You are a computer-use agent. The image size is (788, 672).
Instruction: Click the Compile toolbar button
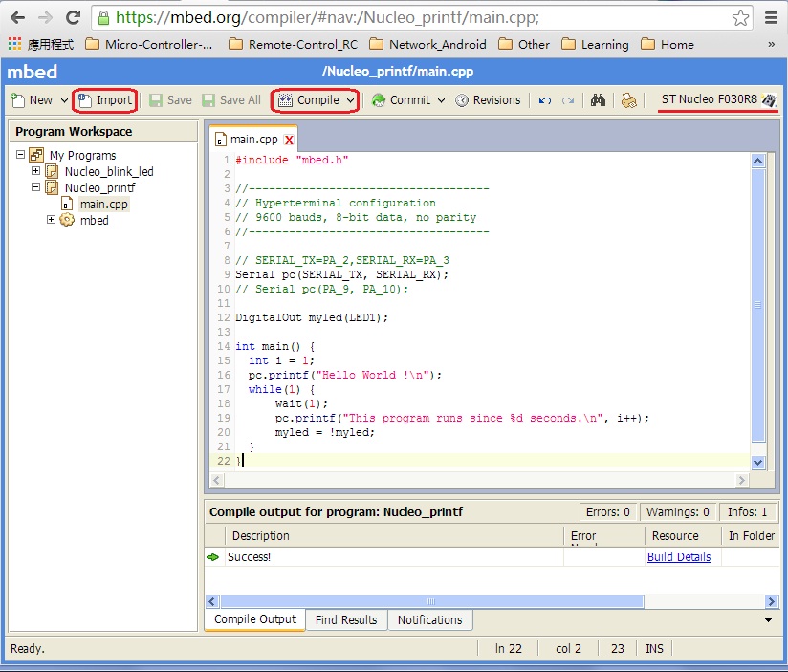pyautogui.click(x=309, y=100)
